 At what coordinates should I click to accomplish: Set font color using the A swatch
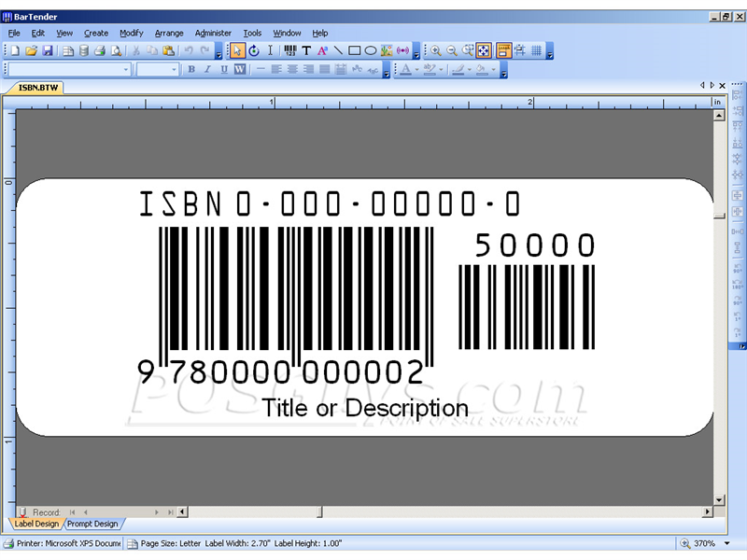(x=405, y=69)
